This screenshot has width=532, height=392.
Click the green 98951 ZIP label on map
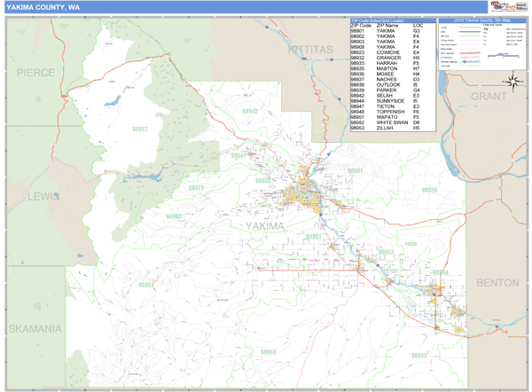314,237
